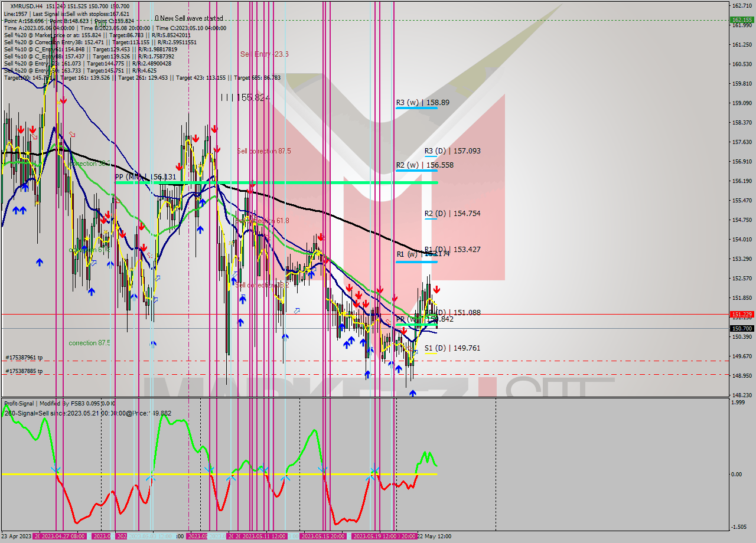
Task: Select the 'PP (MN) | 156.131' monthly pivot label
Action: point(145,176)
